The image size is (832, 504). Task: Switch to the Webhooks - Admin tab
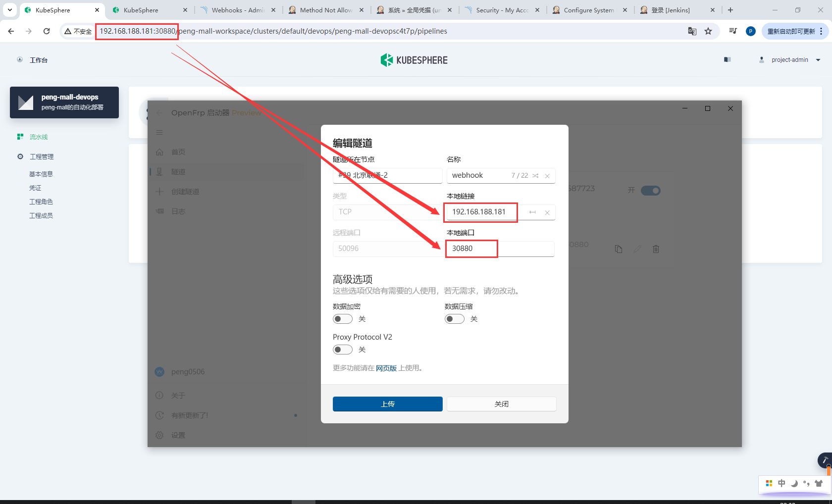(238, 10)
